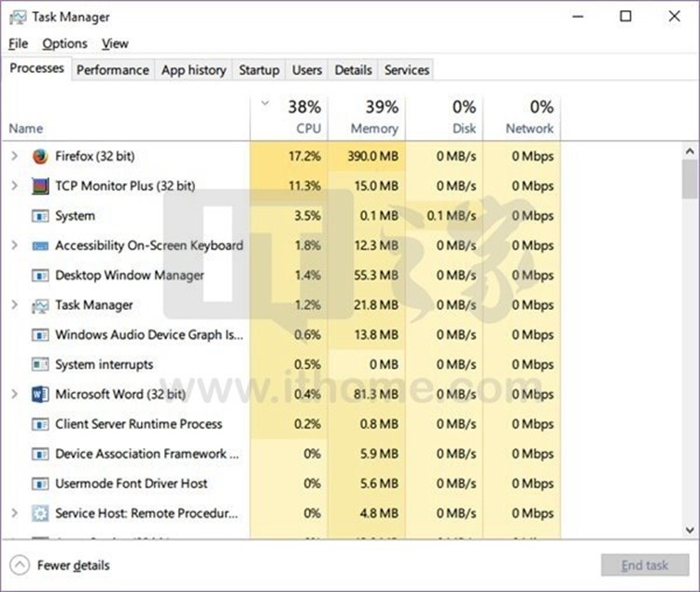Click the vertical scrollbar thumb

pos(689,178)
